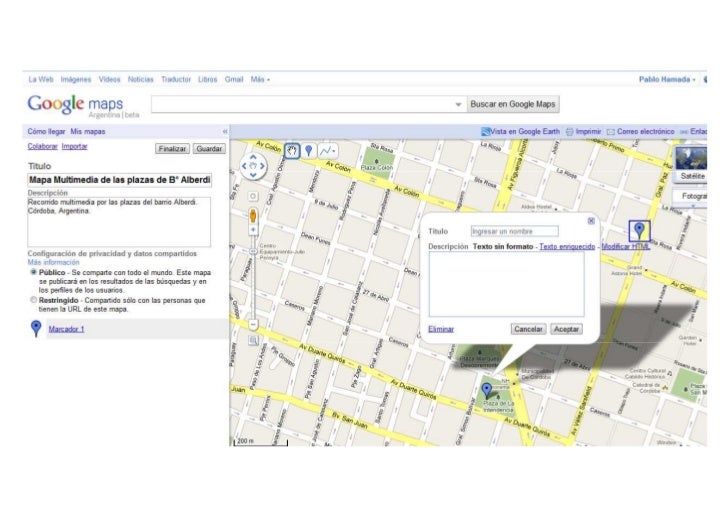Click the boxed blue marker near Santa Rosa
This screenshot has height=515, width=728.
639,231
